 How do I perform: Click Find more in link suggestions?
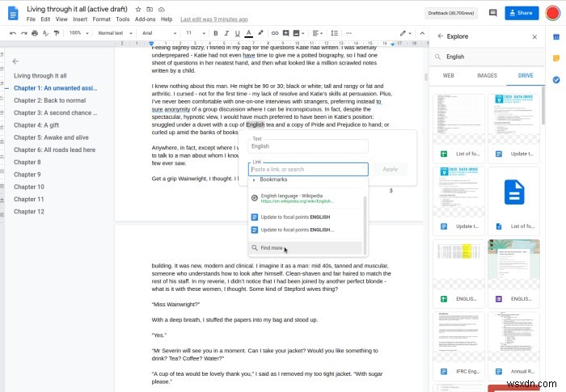(x=306, y=248)
